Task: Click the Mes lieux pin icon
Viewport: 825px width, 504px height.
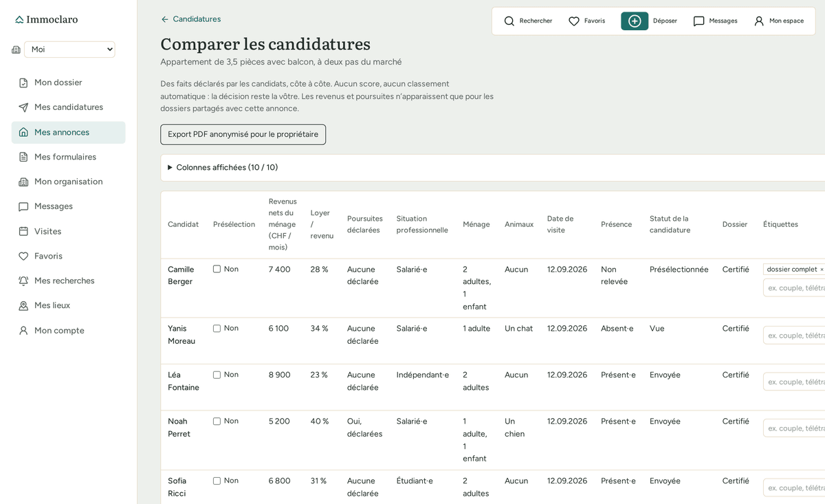Action: click(x=23, y=305)
